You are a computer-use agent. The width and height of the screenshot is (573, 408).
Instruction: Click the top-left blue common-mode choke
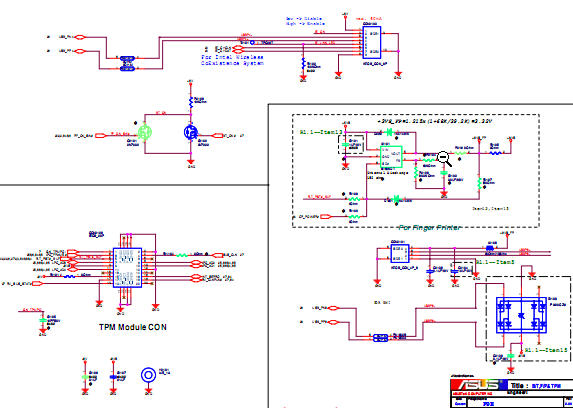coord(127,63)
